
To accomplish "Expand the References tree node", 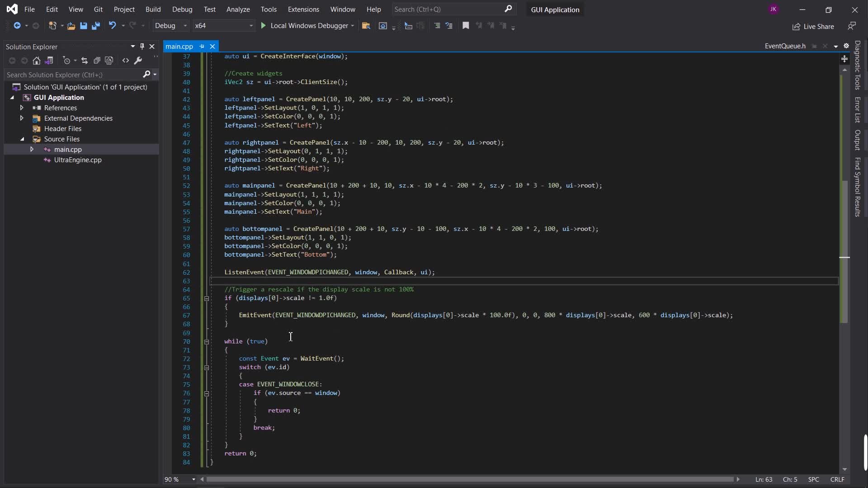I will [x=22, y=108].
